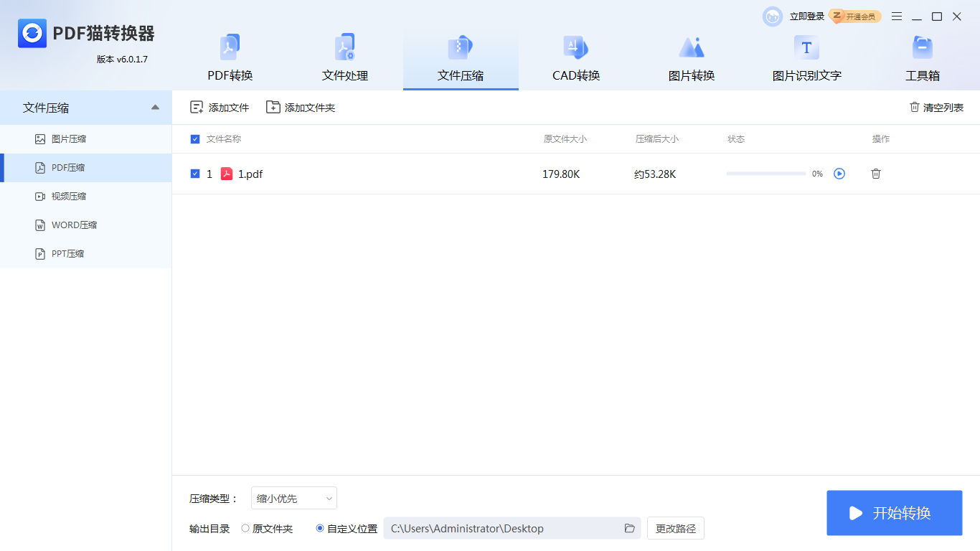Image resolution: width=980 pixels, height=551 pixels.
Task: Click 立即登录 login link
Action: [x=807, y=17]
